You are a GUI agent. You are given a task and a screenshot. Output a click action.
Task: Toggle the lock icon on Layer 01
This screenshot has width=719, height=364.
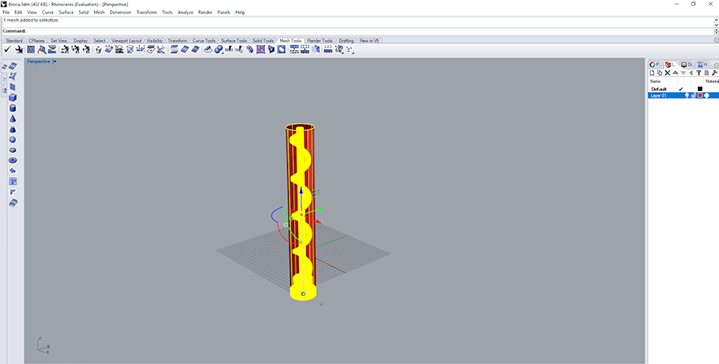(x=693, y=95)
